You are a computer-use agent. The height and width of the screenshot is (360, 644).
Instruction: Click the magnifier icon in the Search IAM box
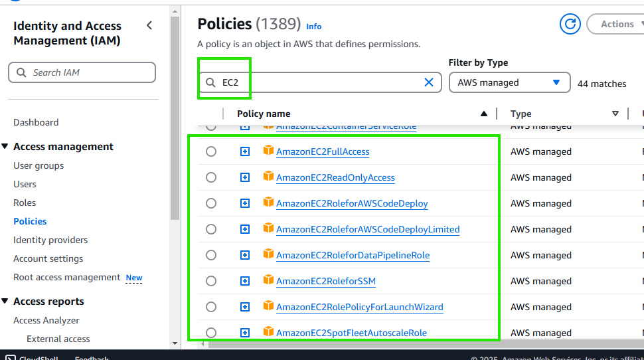(21, 73)
